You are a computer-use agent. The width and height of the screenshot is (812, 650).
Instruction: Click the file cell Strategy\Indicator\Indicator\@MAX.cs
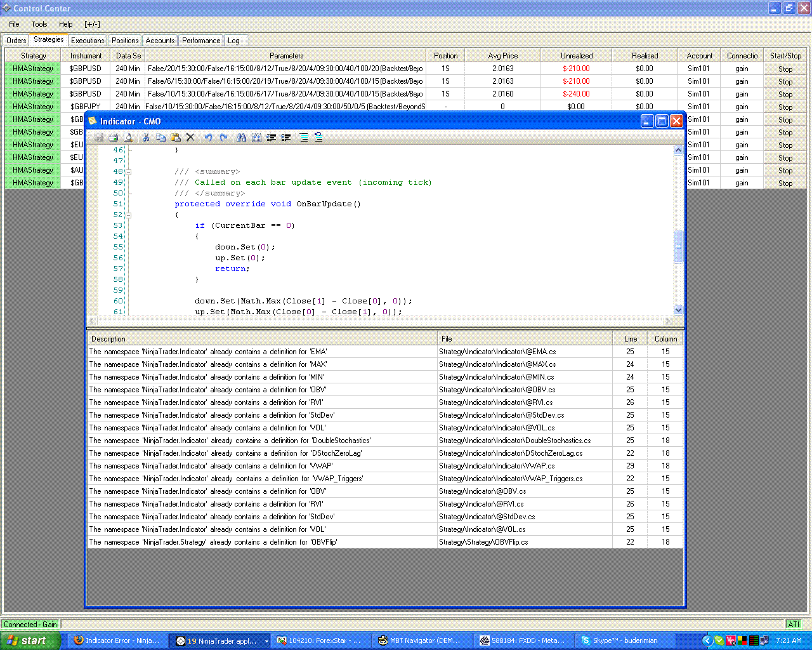pyautogui.click(x=525, y=364)
